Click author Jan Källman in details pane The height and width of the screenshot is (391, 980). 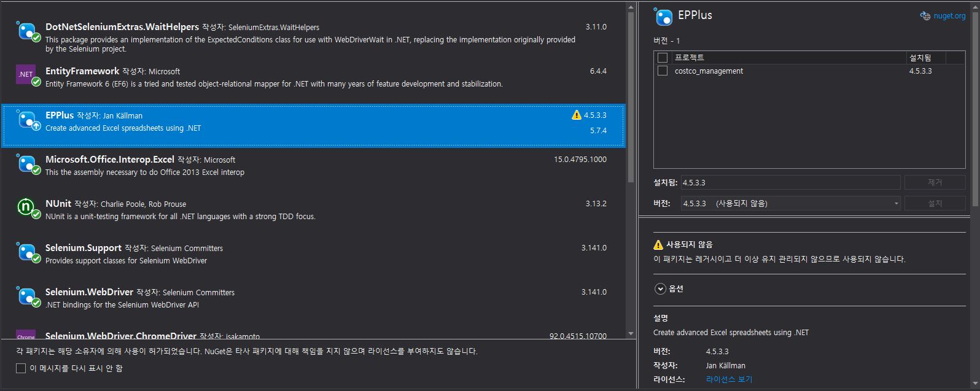coord(726,365)
